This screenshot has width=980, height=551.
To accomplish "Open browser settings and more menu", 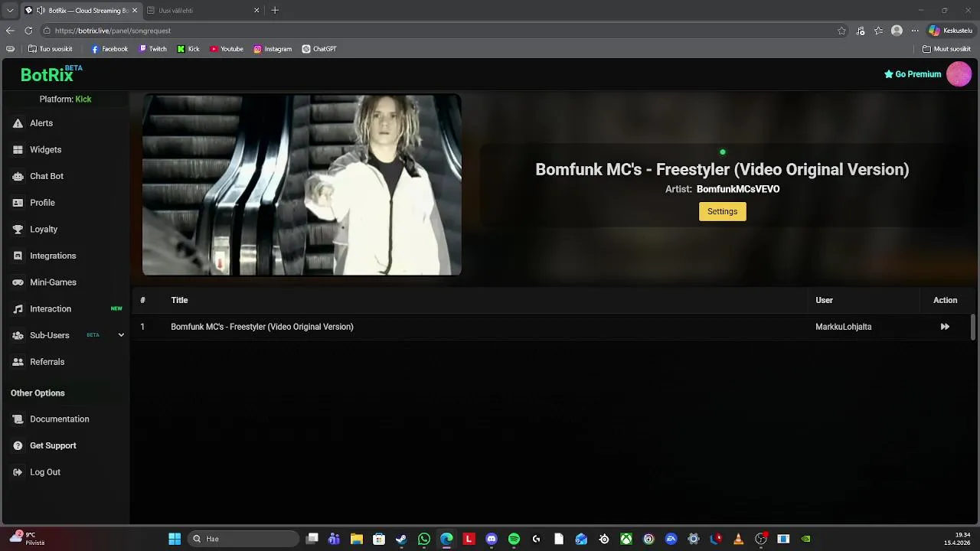I will coord(914,31).
